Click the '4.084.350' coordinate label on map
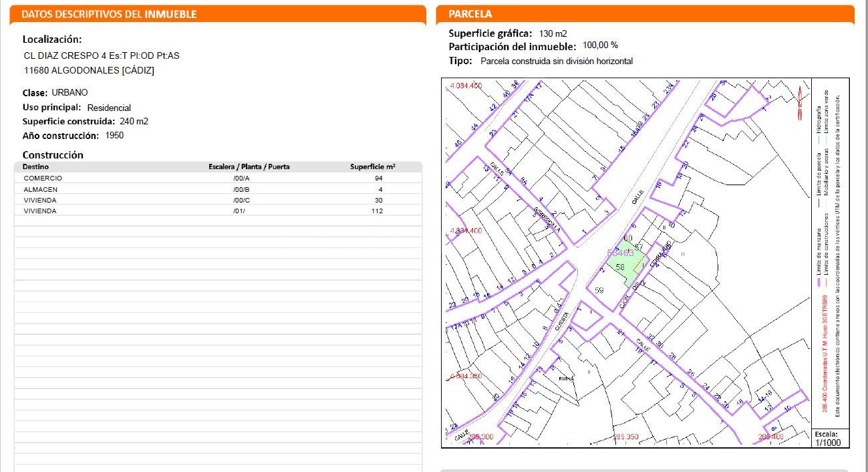868x472 pixels. point(465,376)
